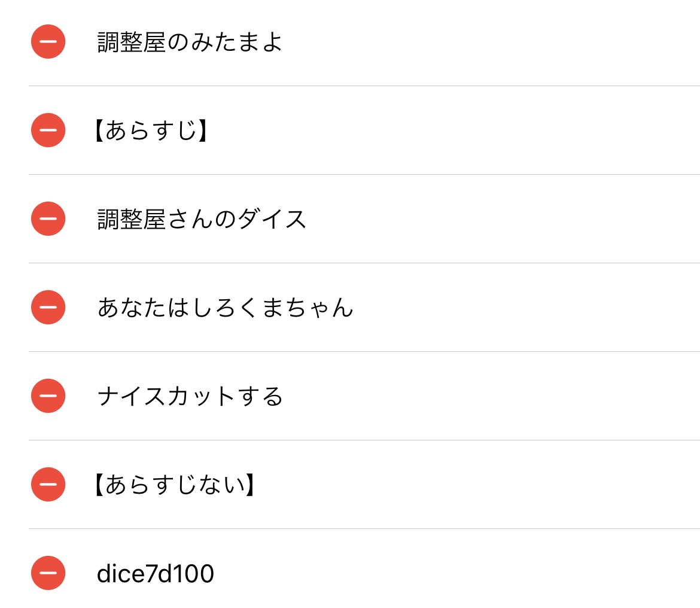Open the 【あらすじ】 item label
The height and width of the screenshot is (608, 700).
[x=151, y=130]
